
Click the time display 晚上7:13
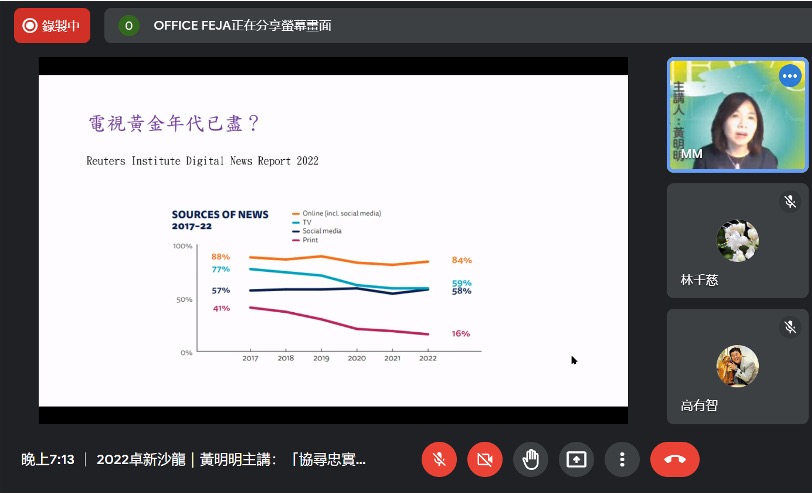[x=48, y=459]
